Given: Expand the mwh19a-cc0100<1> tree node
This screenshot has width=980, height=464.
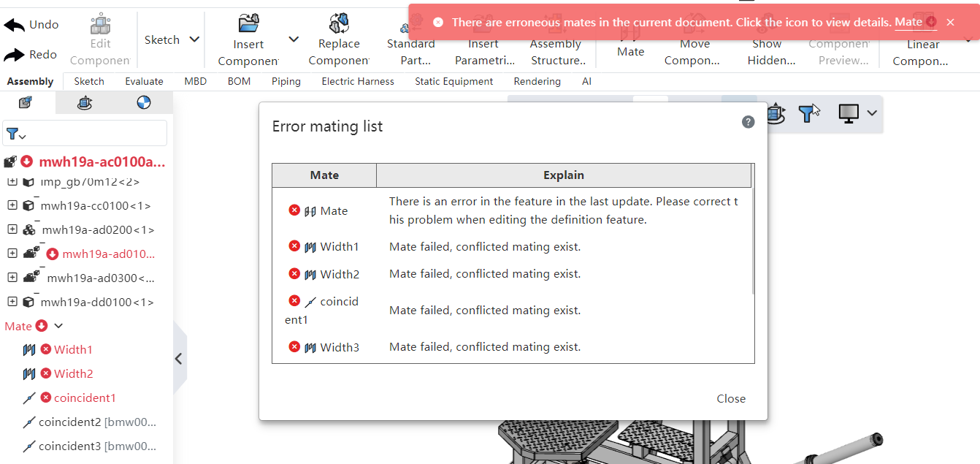Looking at the screenshot, I should click(x=12, y=205).
